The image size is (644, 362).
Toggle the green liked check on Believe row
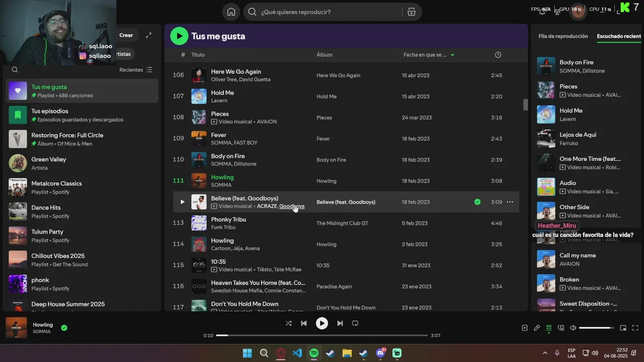point(477,202)
